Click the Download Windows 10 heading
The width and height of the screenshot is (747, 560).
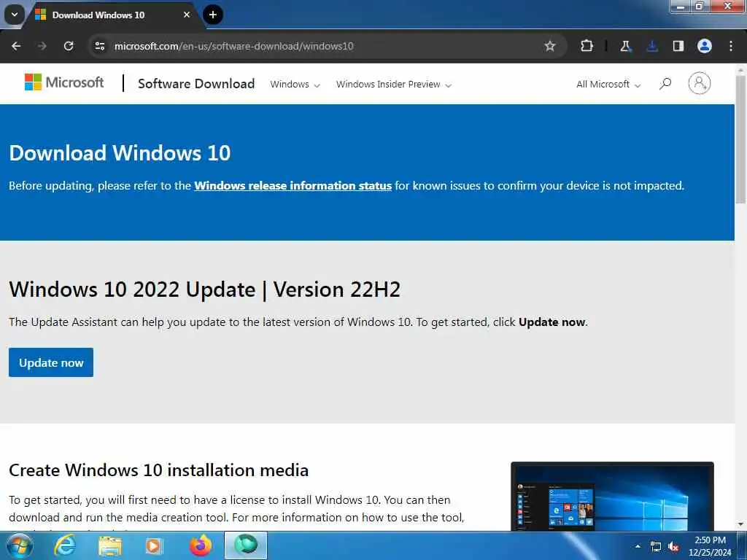click(120, 153)
